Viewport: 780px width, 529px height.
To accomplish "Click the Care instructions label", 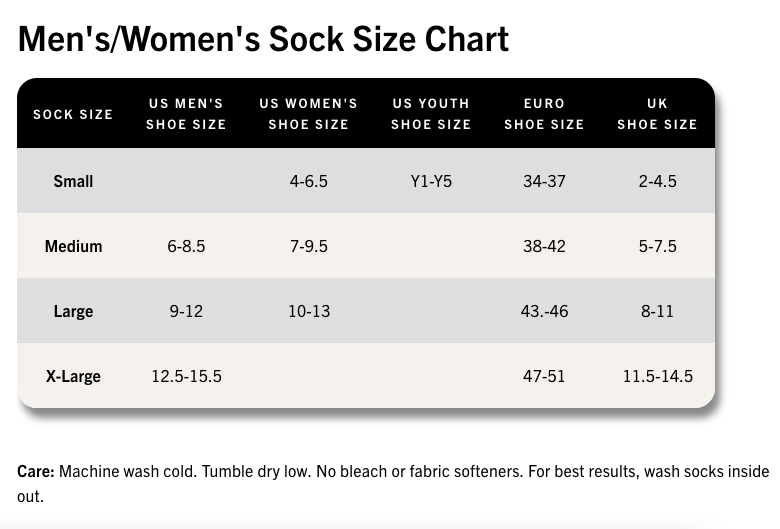I will [x=37, y=471].
